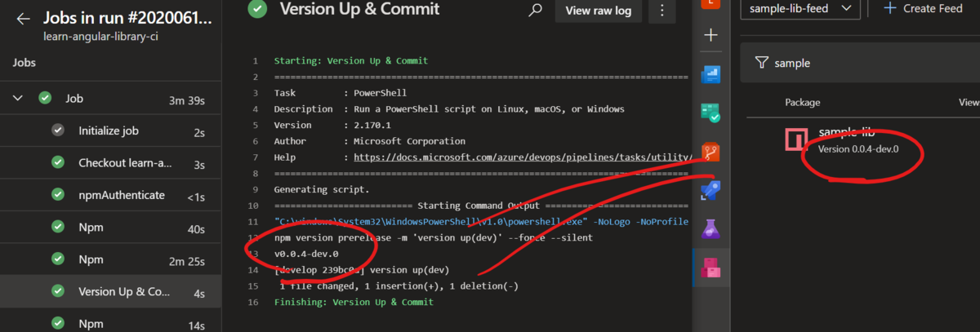Open the Checkout learn-a... step
This screenshot has width=980, height=332.
coord(110,163)
